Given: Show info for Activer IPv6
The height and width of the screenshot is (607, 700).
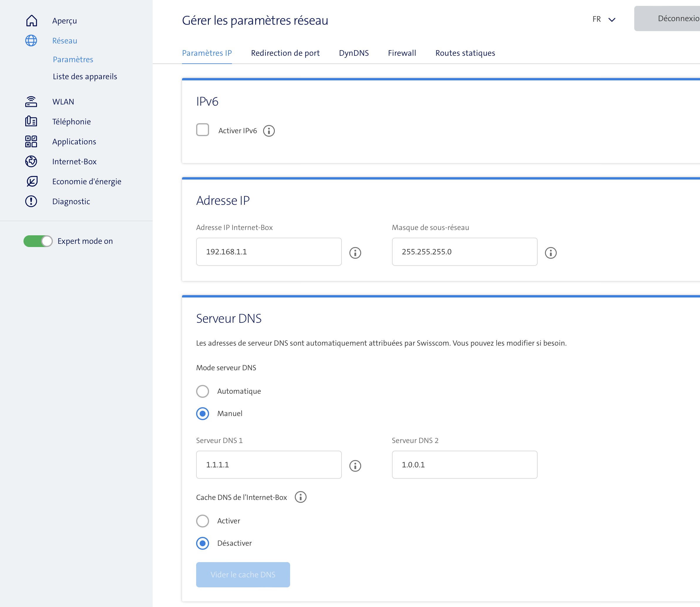Looking at the screenshot, I should 269,131.
